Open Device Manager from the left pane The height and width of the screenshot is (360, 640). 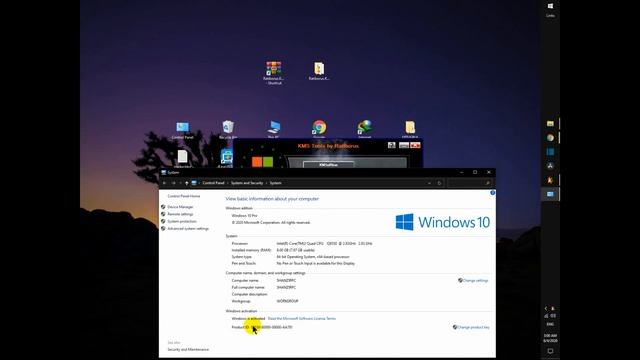180,207
